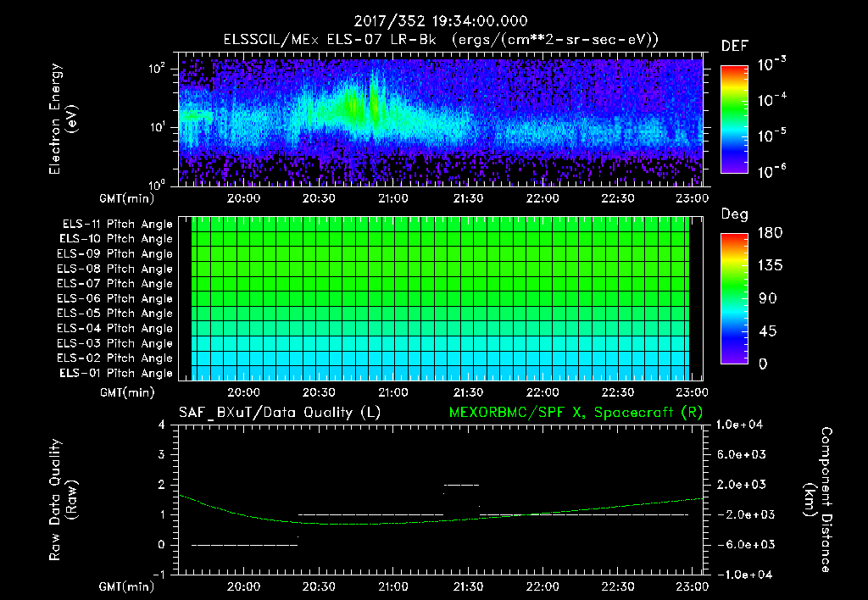Image resolution: width=868 pixels, height=600 pixels.
Task: Click the data quality line segment at level 2
Action: pos(461,485)
